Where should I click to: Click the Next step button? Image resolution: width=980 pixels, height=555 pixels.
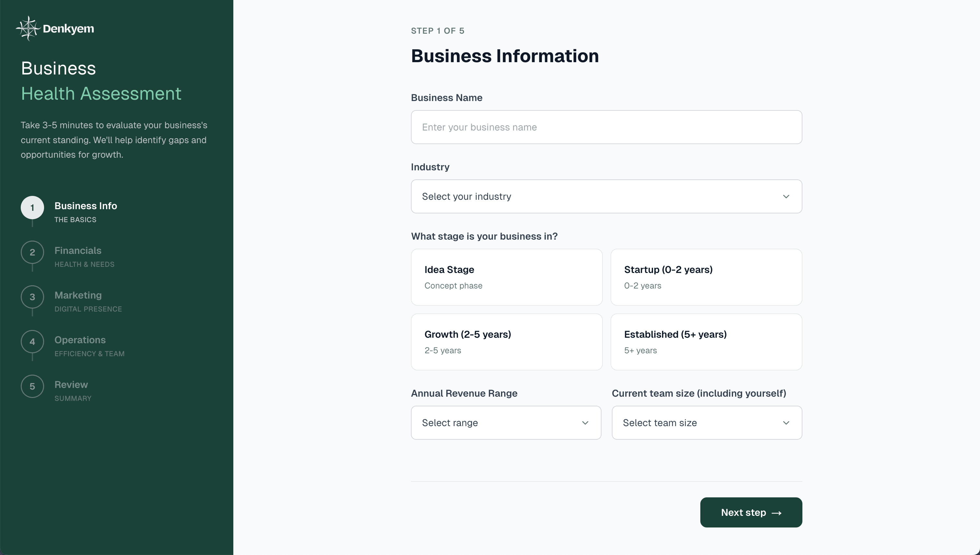click(x=751, y=512)
